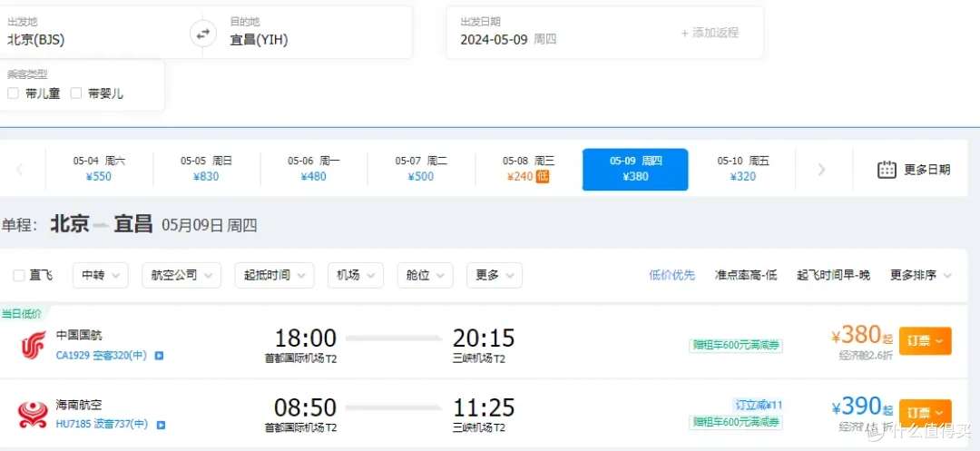Sort by 起飞时间早-晚
Viewport: 980px width, 451px height.
coord(833,275)
